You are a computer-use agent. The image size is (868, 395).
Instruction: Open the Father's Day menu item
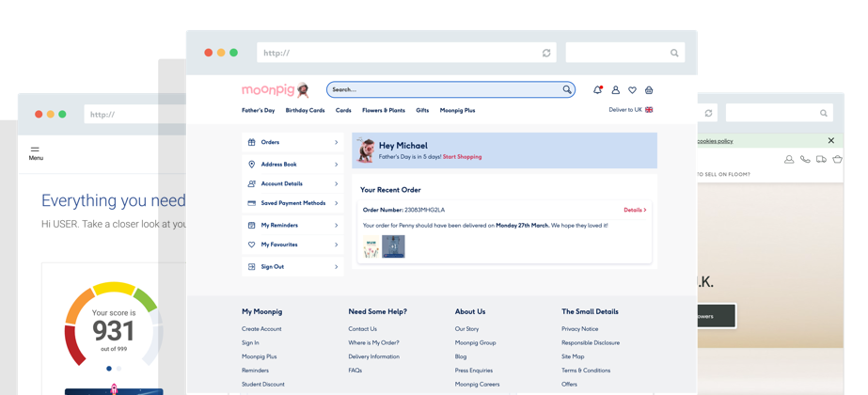[x=258, y=110]
